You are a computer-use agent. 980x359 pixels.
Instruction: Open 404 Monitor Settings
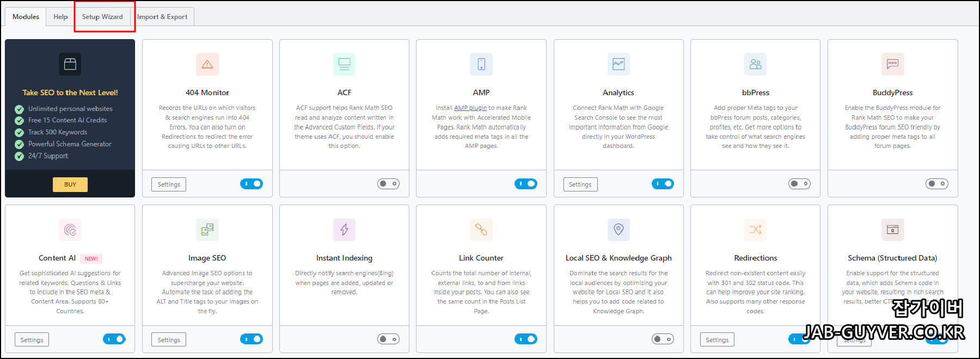[169, 184]
